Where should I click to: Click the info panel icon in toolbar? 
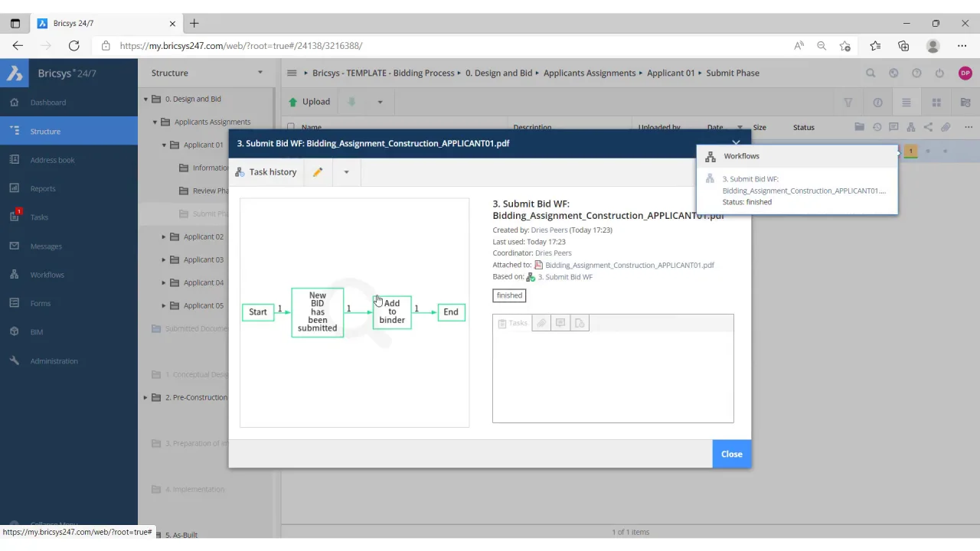coord(877,103)
